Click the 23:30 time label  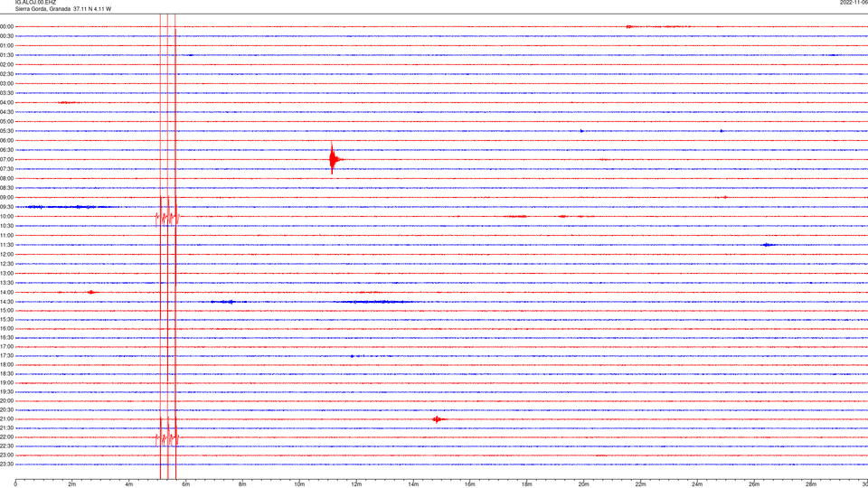tap(7, 465)
